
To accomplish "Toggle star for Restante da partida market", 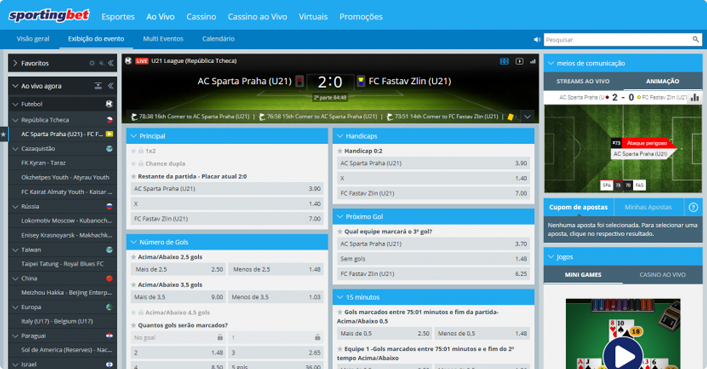I will [133, 176].
